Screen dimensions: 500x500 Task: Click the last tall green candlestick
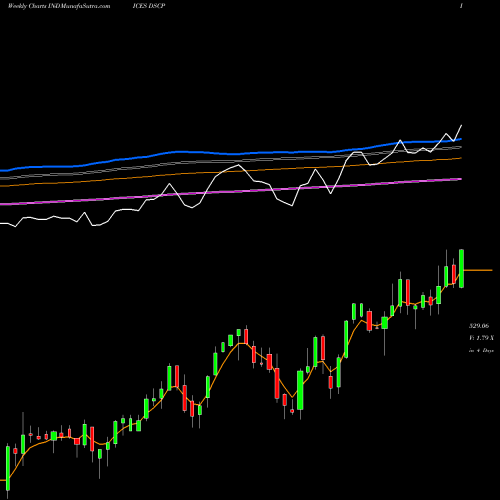point(462,269)
